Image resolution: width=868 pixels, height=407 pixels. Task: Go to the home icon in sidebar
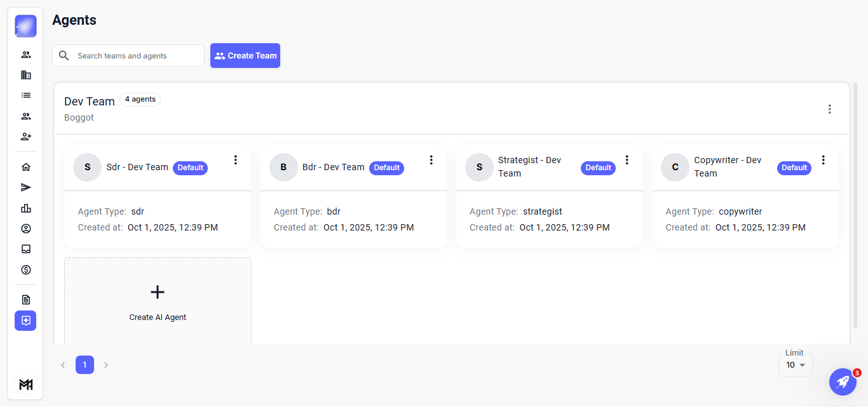point(26,167)
